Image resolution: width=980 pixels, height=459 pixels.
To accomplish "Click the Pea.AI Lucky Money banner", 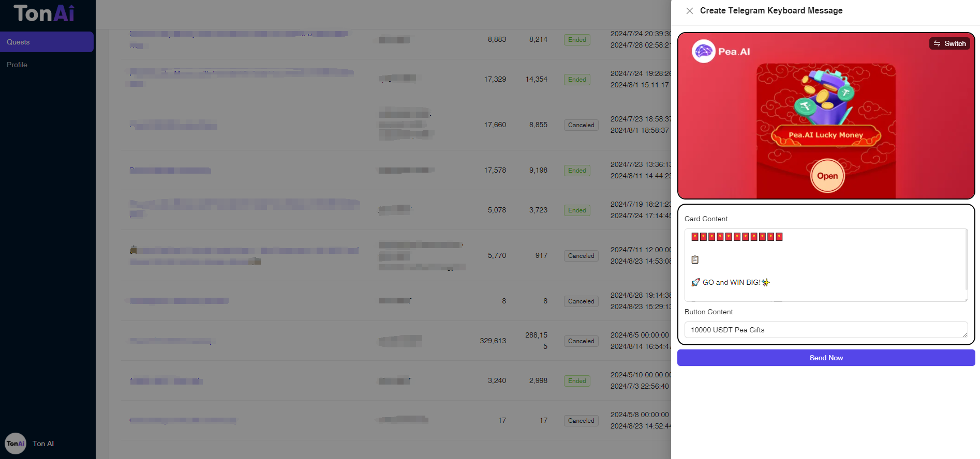I will (x=826, y=135).
